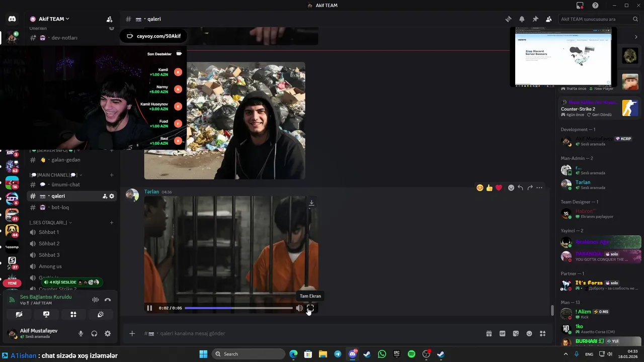Deafen with the headphones icon
The height and width of the screenshot is (362, 644).
point(94,333)
